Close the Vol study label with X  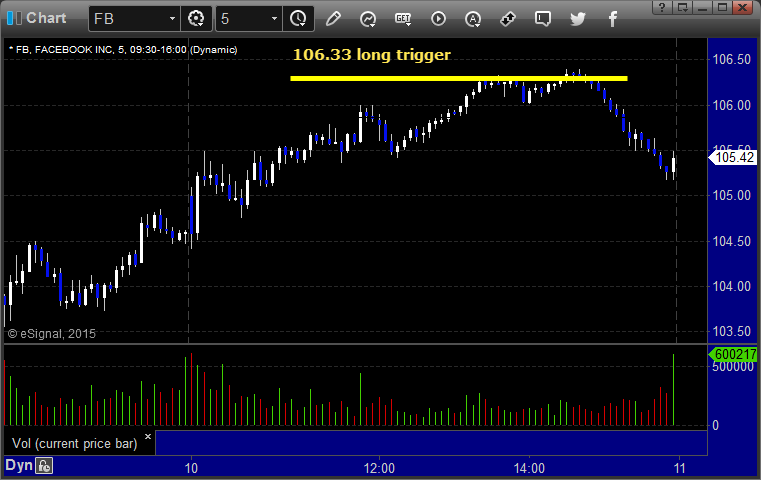pyautogui.click(x=148, y=436)
